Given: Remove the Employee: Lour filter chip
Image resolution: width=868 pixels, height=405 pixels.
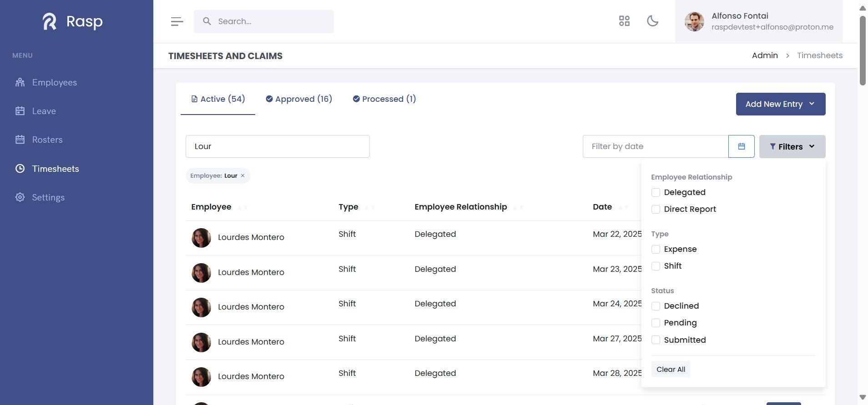Looking at the screenshot, I should tap(242, 176).
